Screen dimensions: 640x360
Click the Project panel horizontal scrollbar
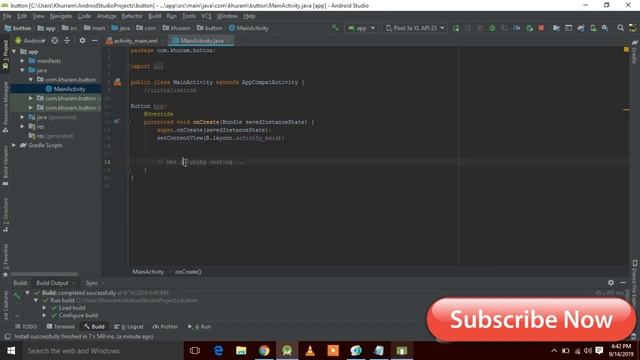tap(44, 274)
